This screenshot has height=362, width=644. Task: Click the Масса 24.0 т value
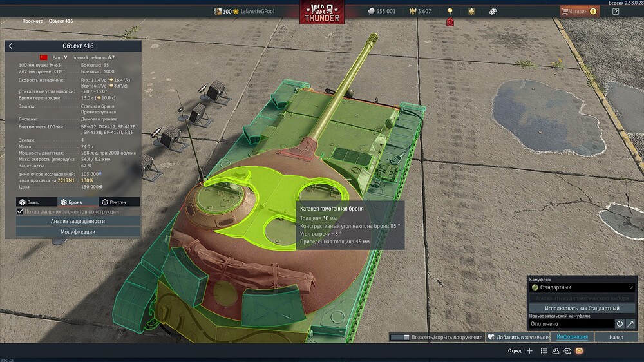click(87, 146)
